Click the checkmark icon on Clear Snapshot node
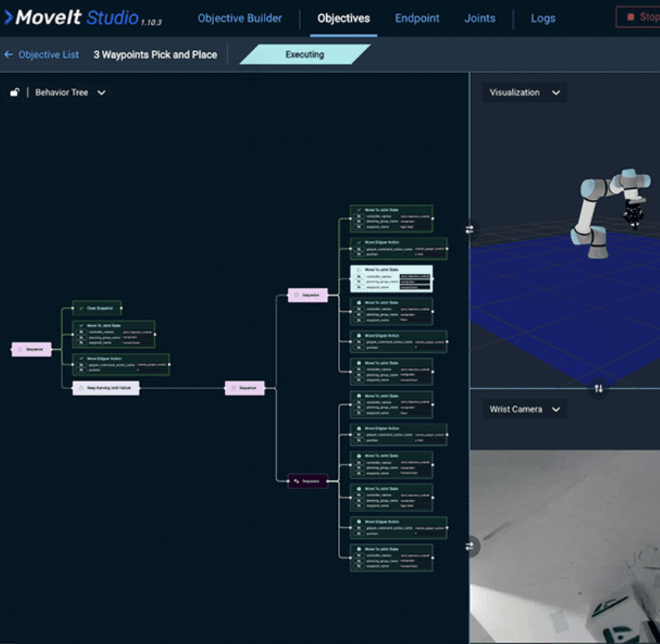The width and height of the screenshot is (660, 644). click(81, 308)
